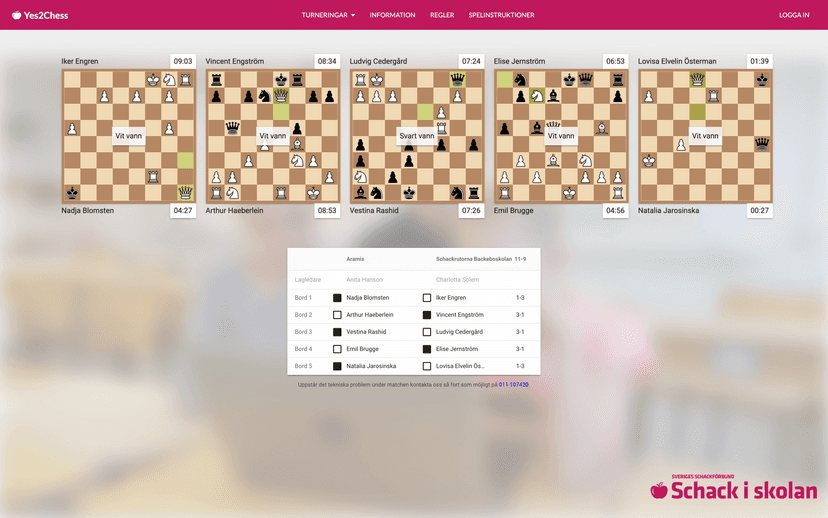Click the black queen on Vincent Engström's board

tap(232, 128)
